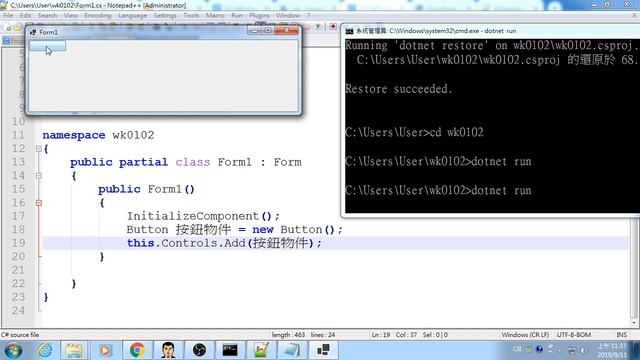Image resolution: width=640 pixels, height=360 pixels.
Task: Open the Language menu
Action: pos(132,15)
